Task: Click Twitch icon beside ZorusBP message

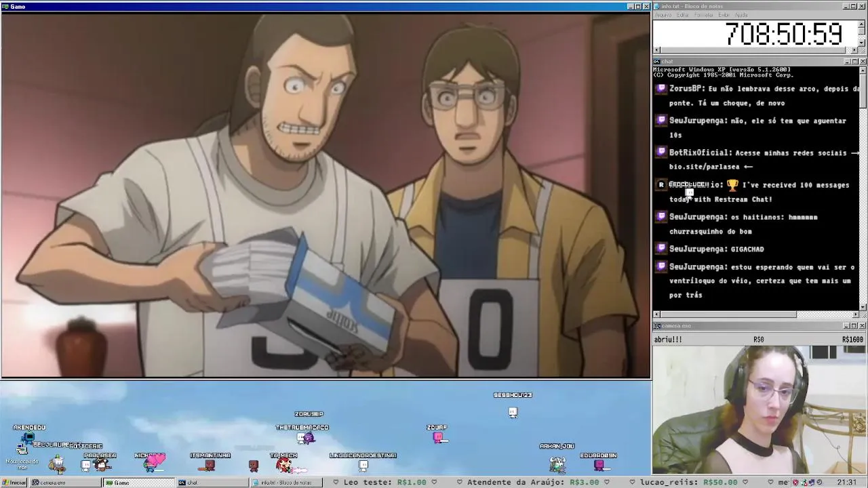Action: point(661,89)
